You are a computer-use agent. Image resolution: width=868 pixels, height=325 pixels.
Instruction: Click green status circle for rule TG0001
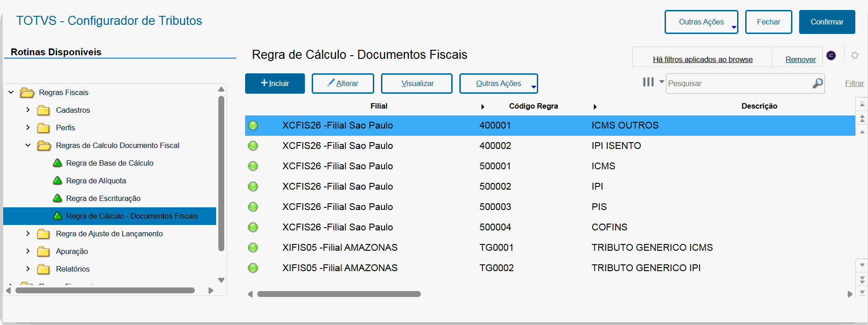pyautogui.click(x=253, y=248)
